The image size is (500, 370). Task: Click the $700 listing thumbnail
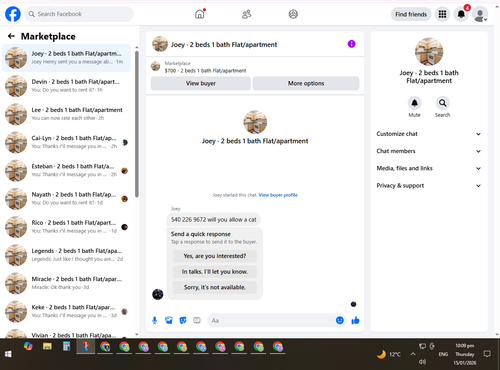155,66
